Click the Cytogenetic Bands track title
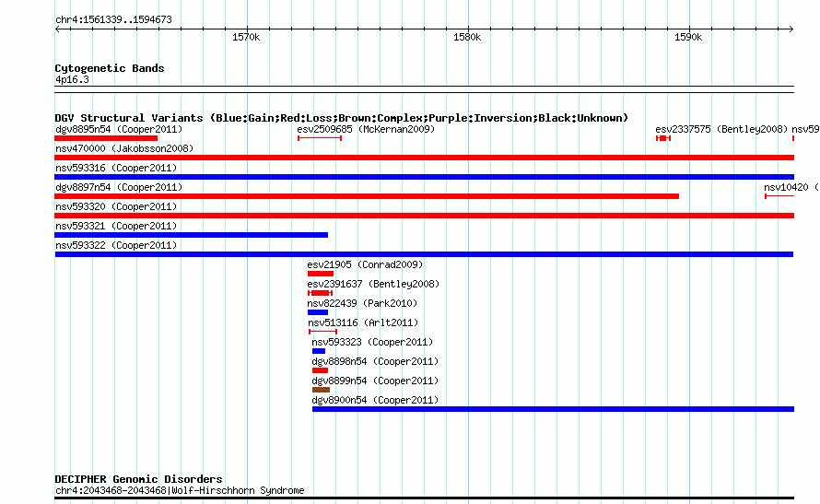This screenshot has height=504, width=820. (x=110, y=68)
